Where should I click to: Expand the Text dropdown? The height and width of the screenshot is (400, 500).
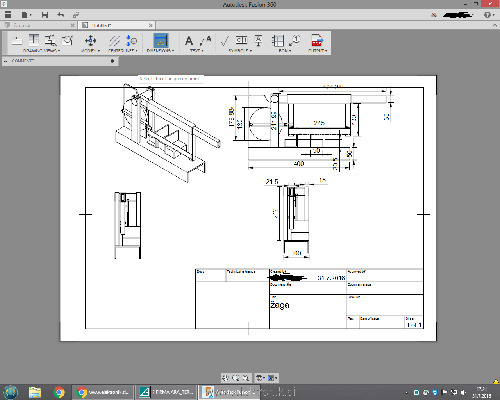point(196,51)
